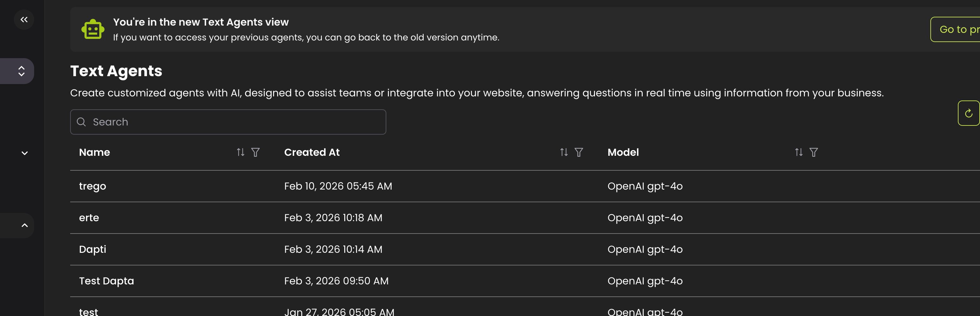Select the Test Dapta agent row
The height and width of the screenshot is (316, 980).
point(107,281)
